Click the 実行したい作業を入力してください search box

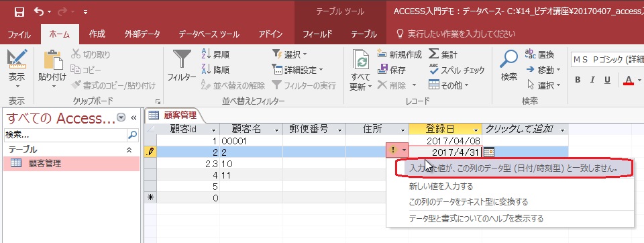point(456,34)
